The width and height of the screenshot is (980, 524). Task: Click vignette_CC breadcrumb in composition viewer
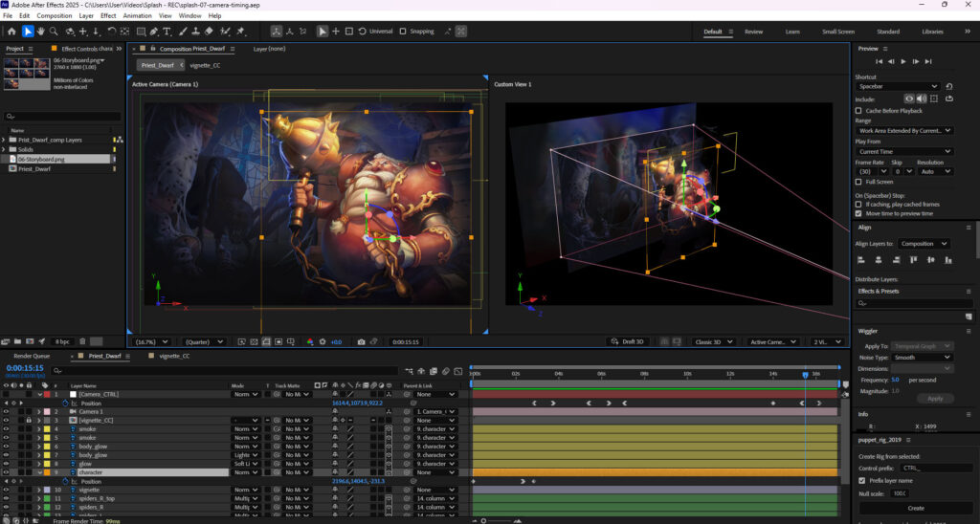point(205,65)
